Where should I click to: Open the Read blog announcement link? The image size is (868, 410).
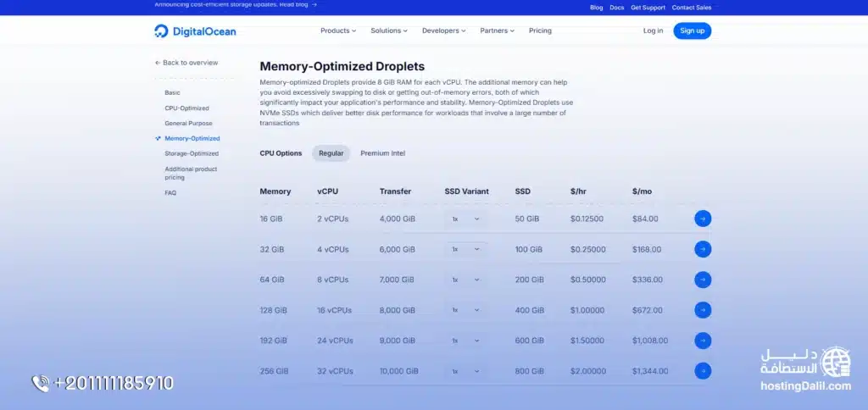coord(298,4)
